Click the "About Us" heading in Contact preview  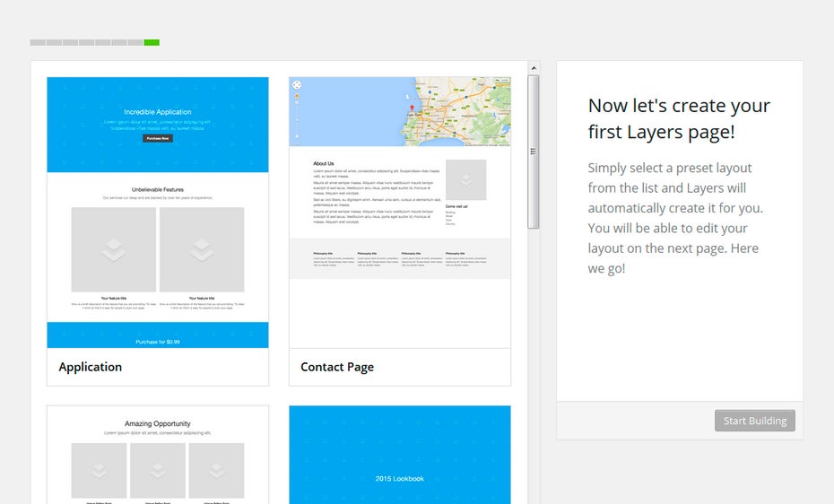coord(324,163)
